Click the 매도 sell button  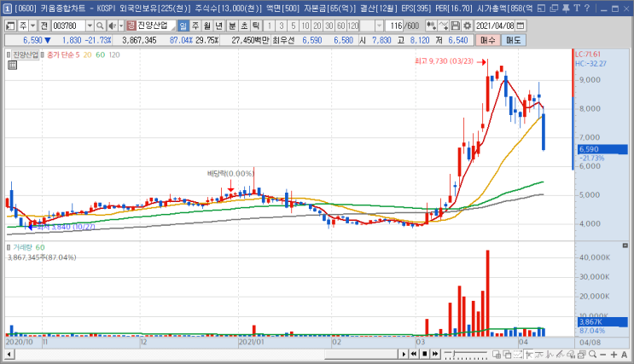click(514, 40)
